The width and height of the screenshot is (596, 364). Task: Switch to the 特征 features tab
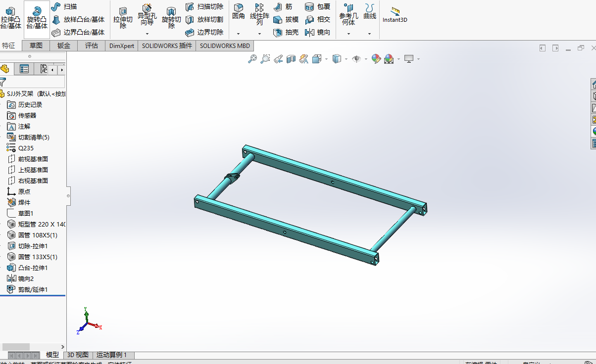point(9,45)
